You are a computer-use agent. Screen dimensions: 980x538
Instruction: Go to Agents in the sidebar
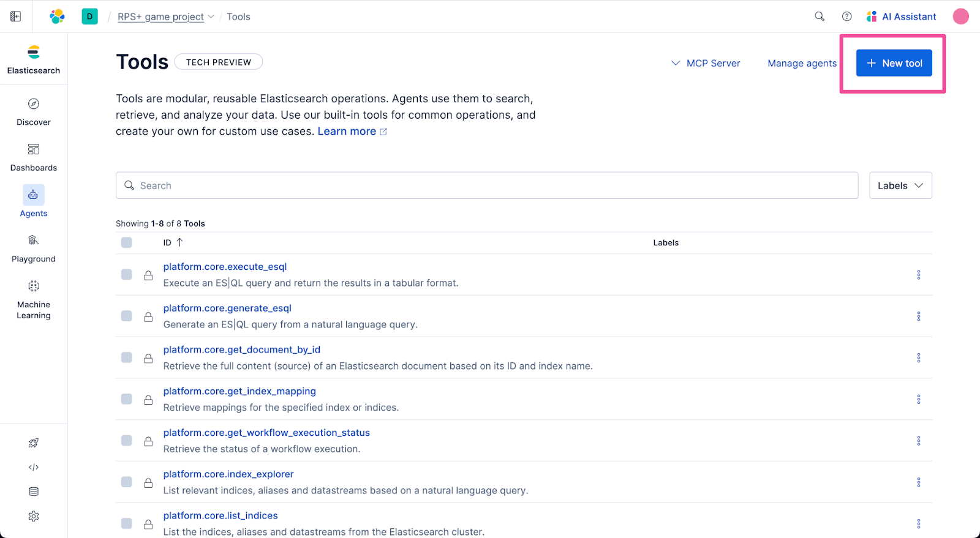(34, 196)
